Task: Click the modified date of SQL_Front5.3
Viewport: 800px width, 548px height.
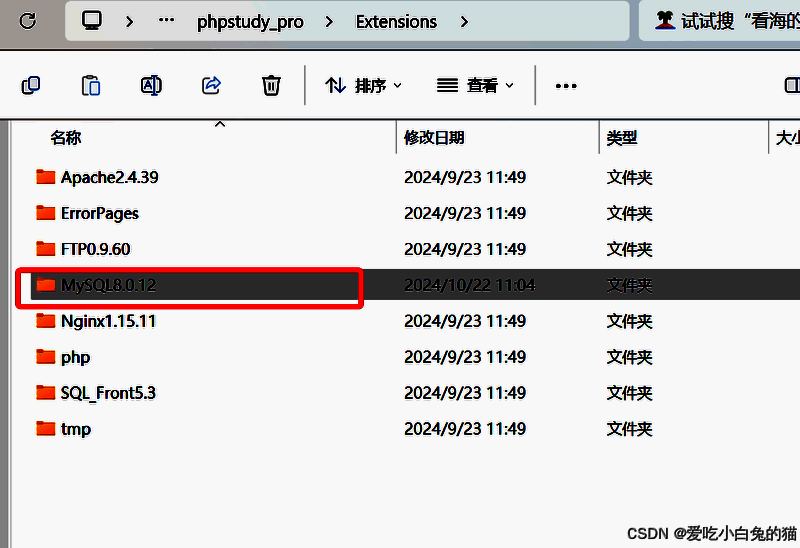Action: click(x=465, y=393)
